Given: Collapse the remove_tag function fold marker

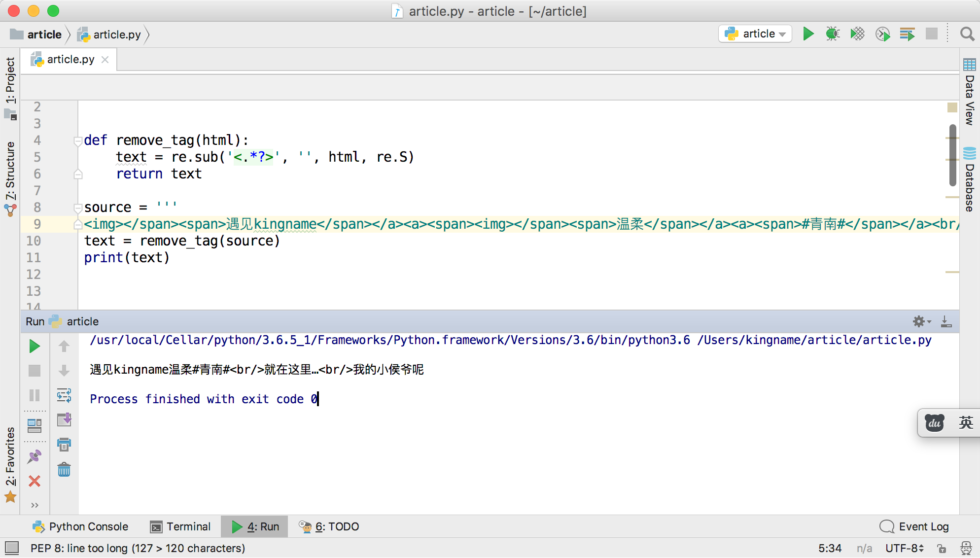Looking at the screenshot, I should (77, 141).
